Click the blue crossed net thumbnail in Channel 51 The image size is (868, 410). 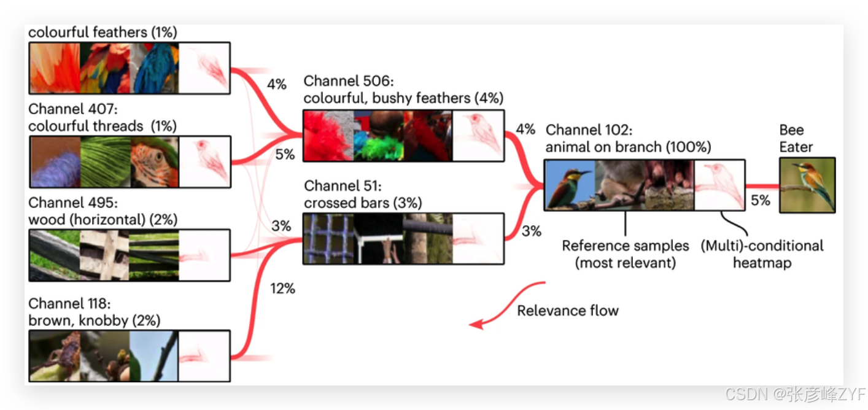(x=328, y=239)
